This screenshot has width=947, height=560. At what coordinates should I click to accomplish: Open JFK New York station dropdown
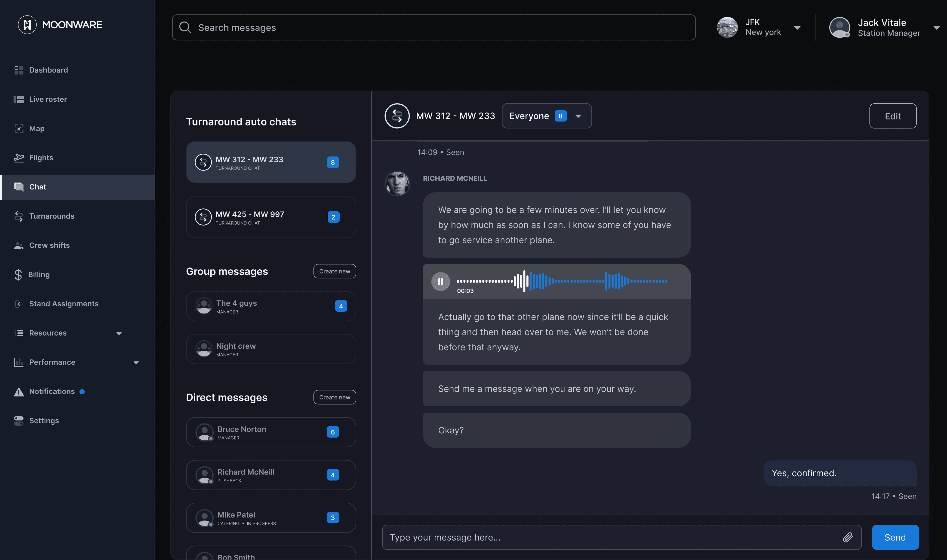tap(797, 27)
